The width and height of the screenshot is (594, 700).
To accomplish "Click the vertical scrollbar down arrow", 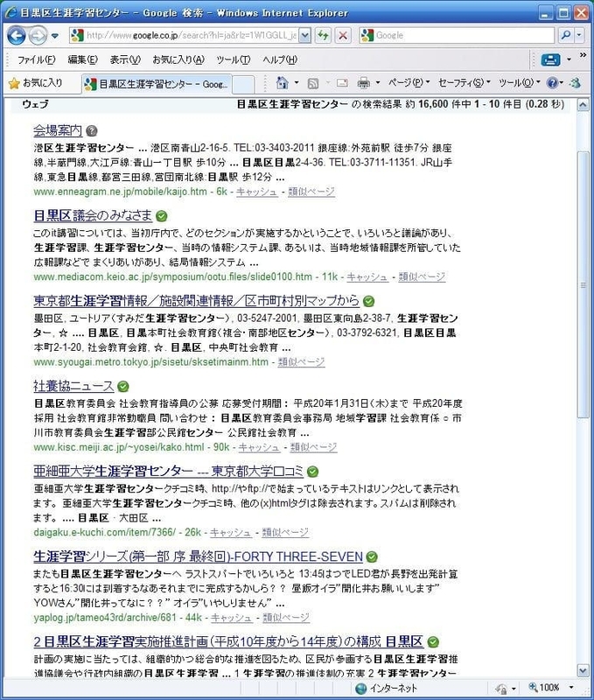I will (583, 670).
